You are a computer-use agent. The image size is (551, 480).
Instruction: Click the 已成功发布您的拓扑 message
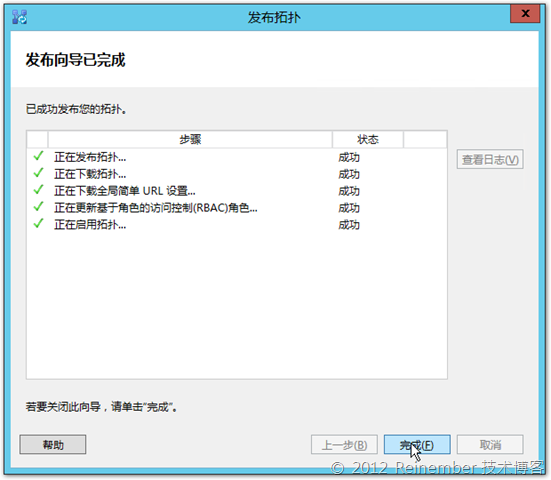pyautogui.click(x=76, y=109)
